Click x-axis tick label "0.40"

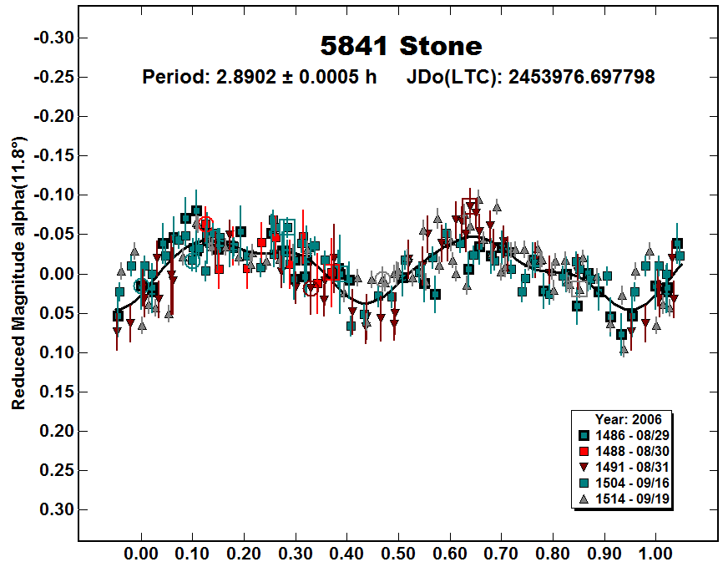[346, 554]
